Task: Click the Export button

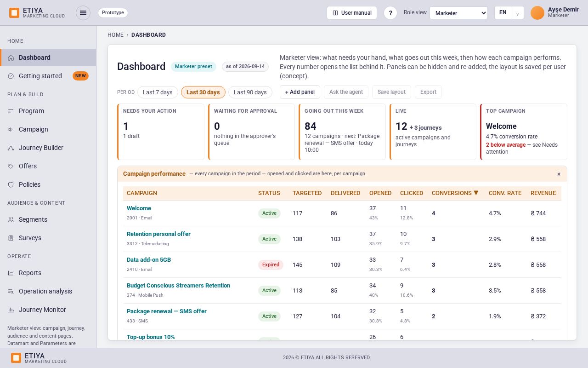Action: (x=428, y=92)
